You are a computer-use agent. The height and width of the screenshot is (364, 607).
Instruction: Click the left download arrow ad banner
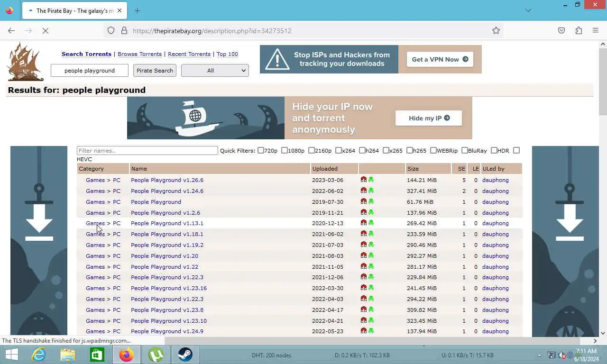tap(39, 241)
